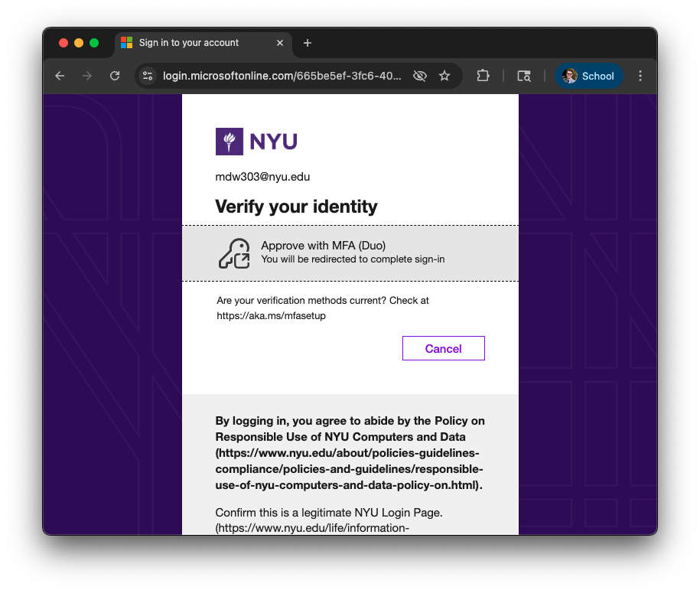Click the address bar URL field

(x=282, y=76)
